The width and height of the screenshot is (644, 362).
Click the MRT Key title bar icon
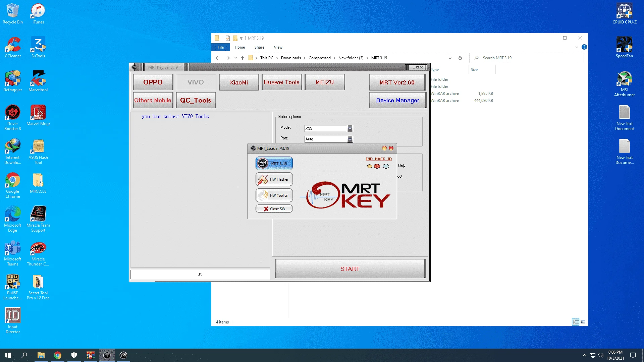click(x=134, y=67)
